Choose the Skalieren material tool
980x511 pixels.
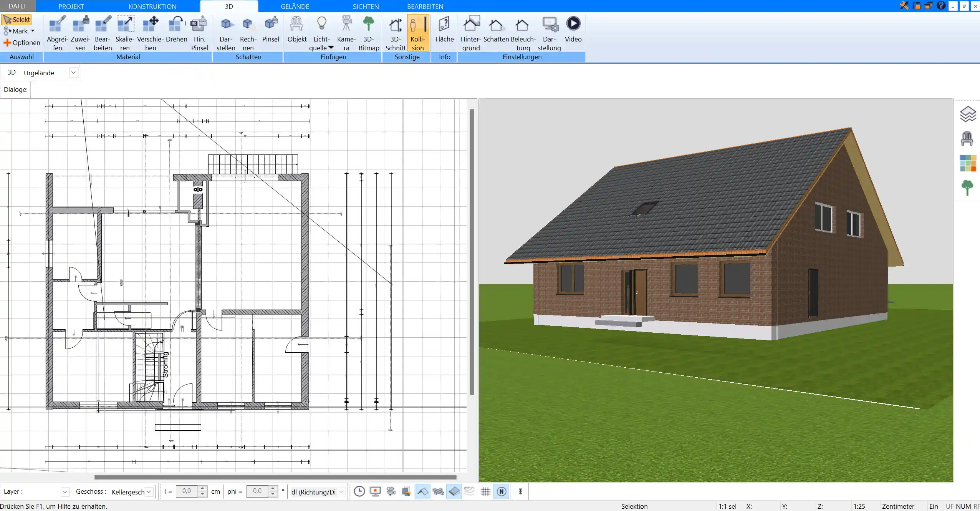pos(125,33)
